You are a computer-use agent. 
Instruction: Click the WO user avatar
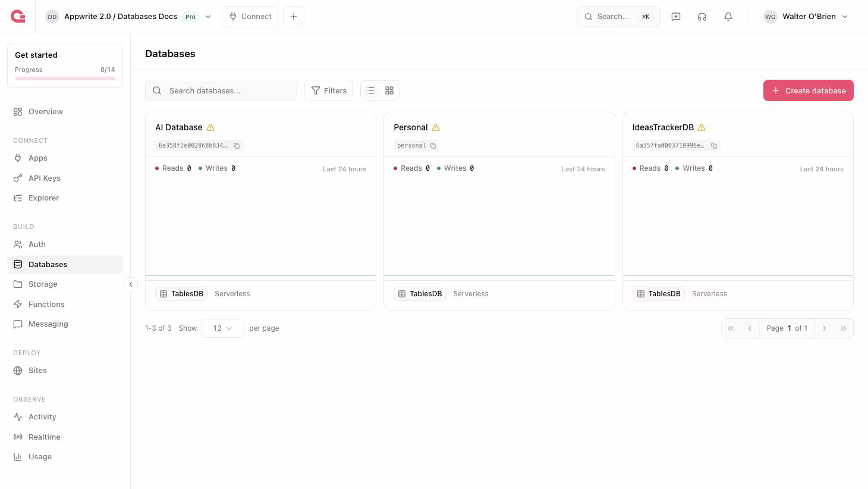[770, 17]
